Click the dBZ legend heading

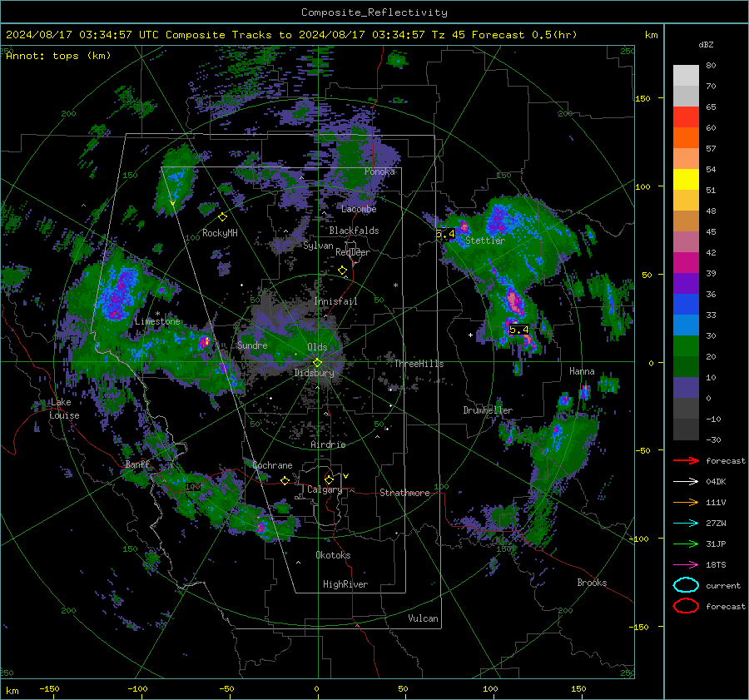pos(706,45)
